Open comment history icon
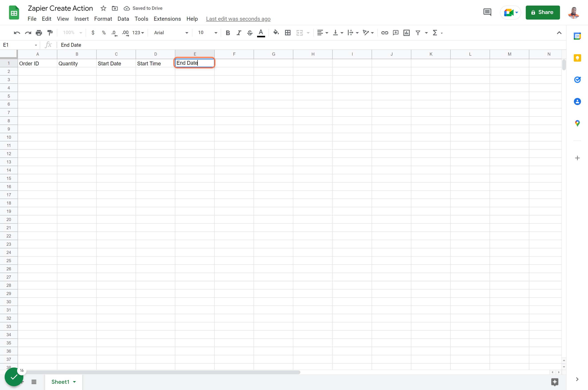This screenshot has width=588, height=390. (487, 12)
